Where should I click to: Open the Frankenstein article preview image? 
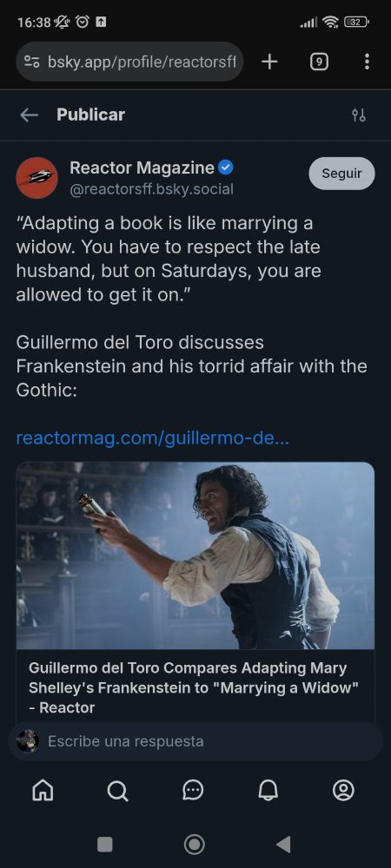click(x=195, y=556)
